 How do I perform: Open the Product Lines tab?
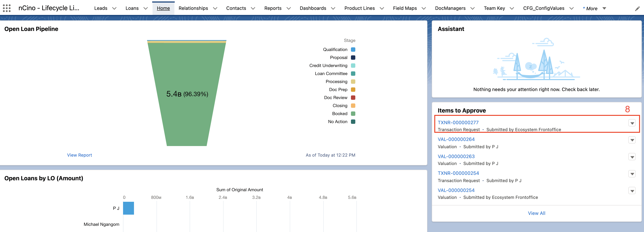point(359,8)
